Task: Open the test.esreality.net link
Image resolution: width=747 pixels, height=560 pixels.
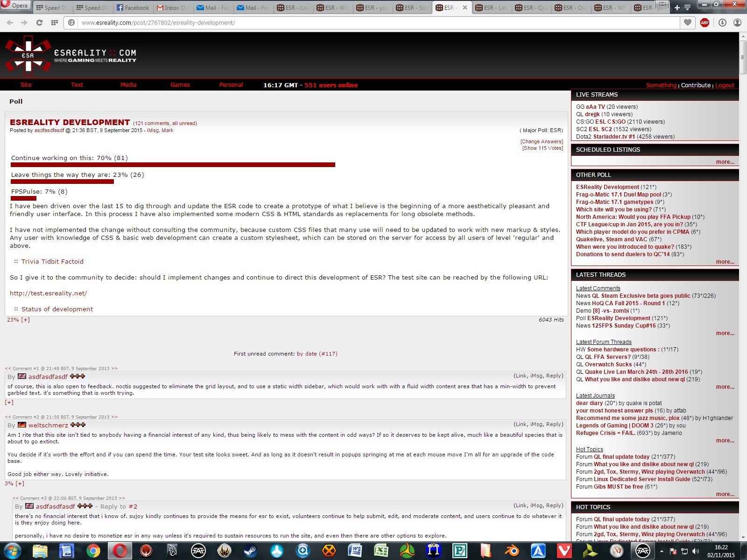Action: tap(49, 293)
